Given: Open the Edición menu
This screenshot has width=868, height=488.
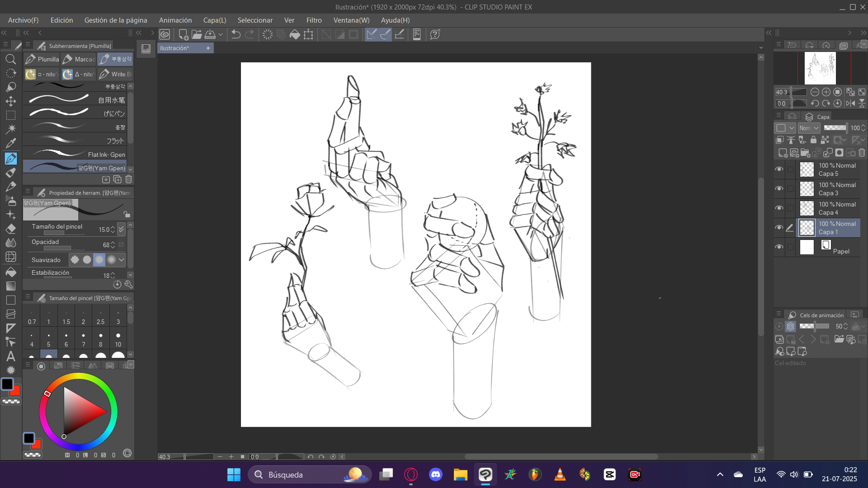Looking at the screenshot, I should [x=61, y=20].
